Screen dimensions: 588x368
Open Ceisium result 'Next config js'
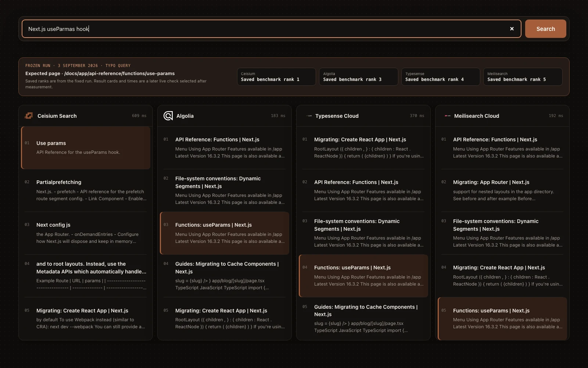click(x=86, y=233)
